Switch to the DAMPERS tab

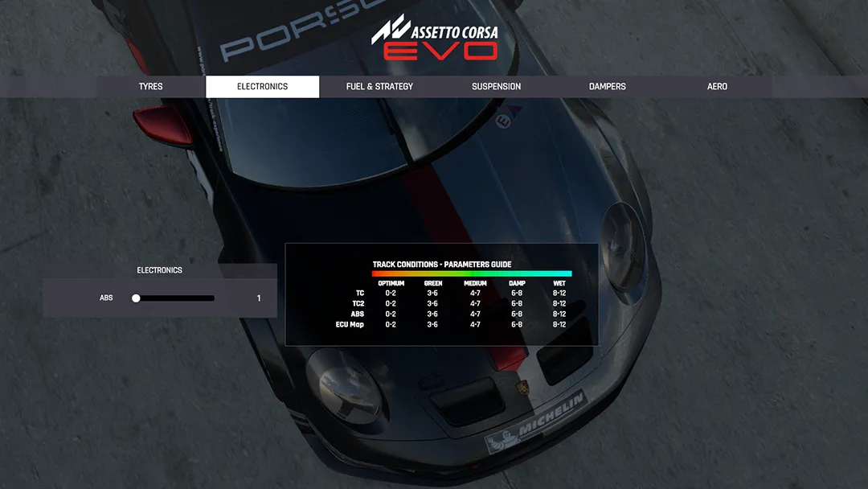click(607, 86)
